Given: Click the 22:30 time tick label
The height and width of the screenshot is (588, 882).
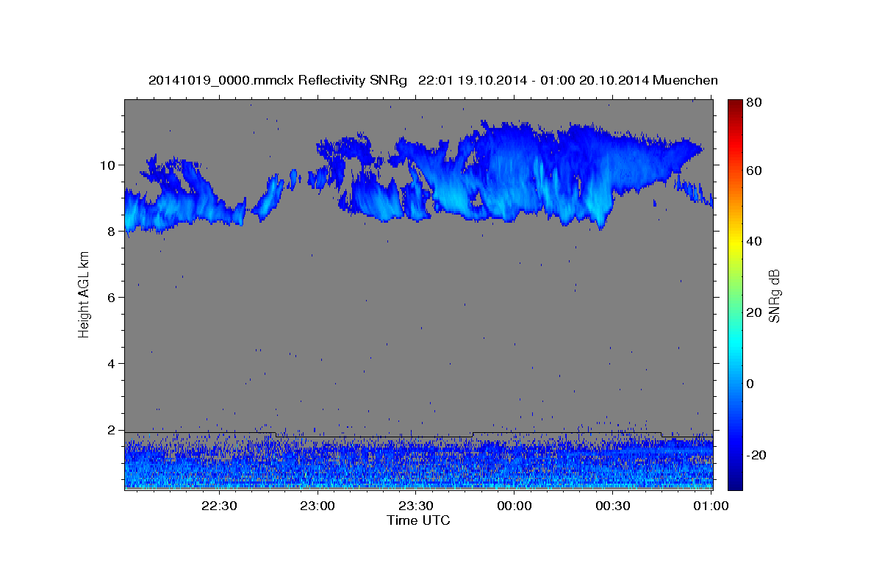Looking at the screenshot, I should [x=219, y=506].
